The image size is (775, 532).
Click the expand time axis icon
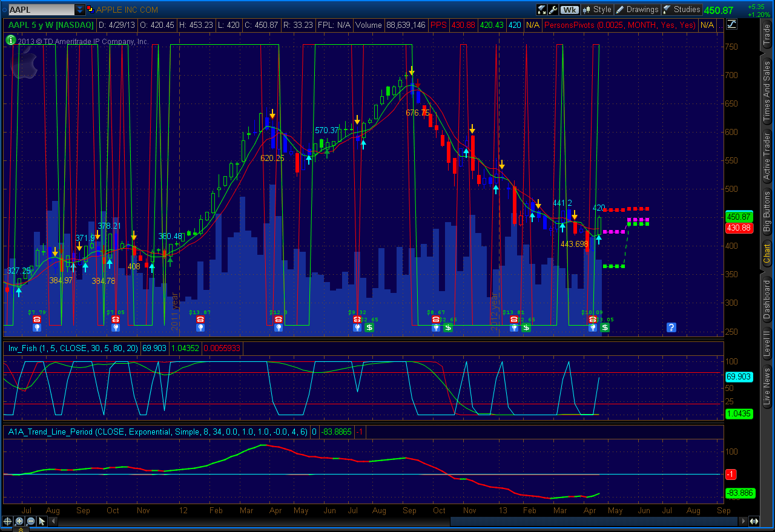click(x=754, y=521)
